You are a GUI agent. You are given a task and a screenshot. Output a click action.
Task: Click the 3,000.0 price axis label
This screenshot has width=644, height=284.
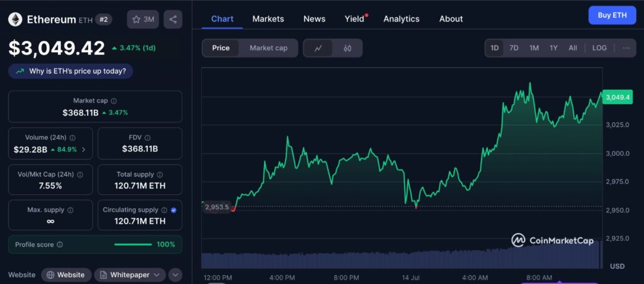(618, 153)
